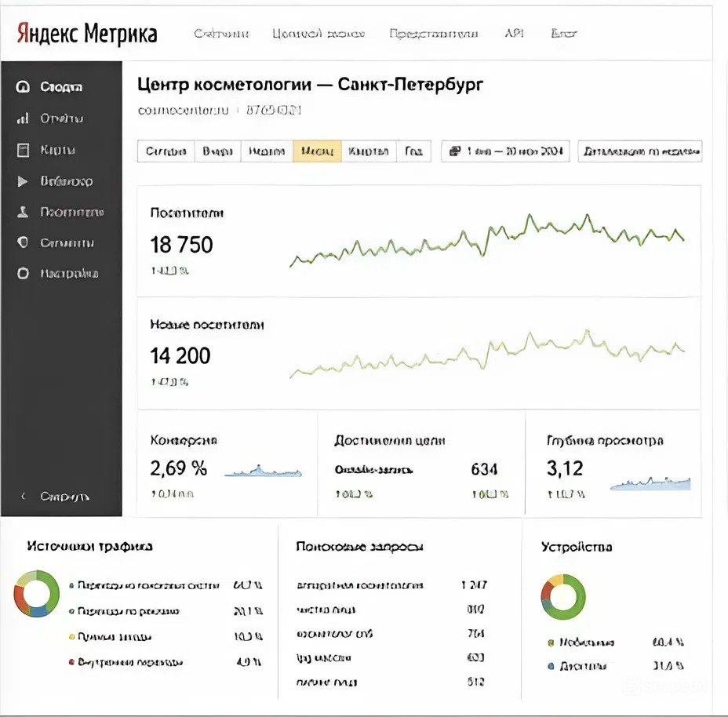Switch to the Неделя period tab

point(266,151)
